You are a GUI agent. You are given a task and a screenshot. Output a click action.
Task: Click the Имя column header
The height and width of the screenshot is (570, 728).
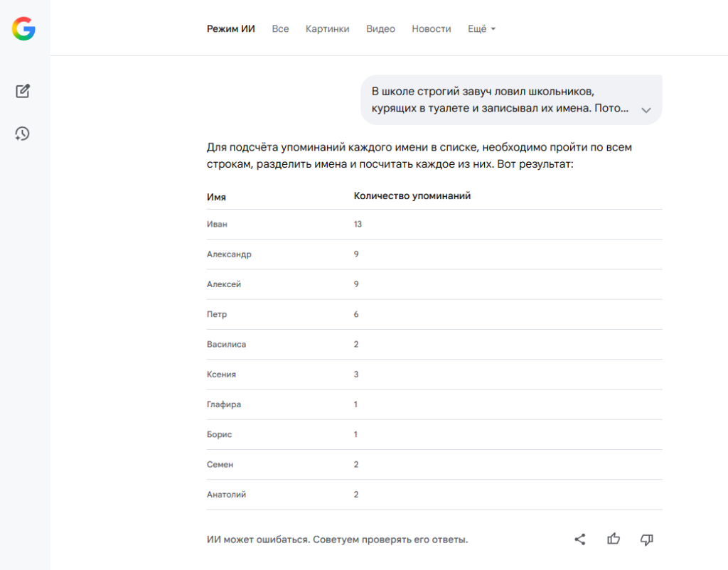pyautogui.click(x=217, y=197)
